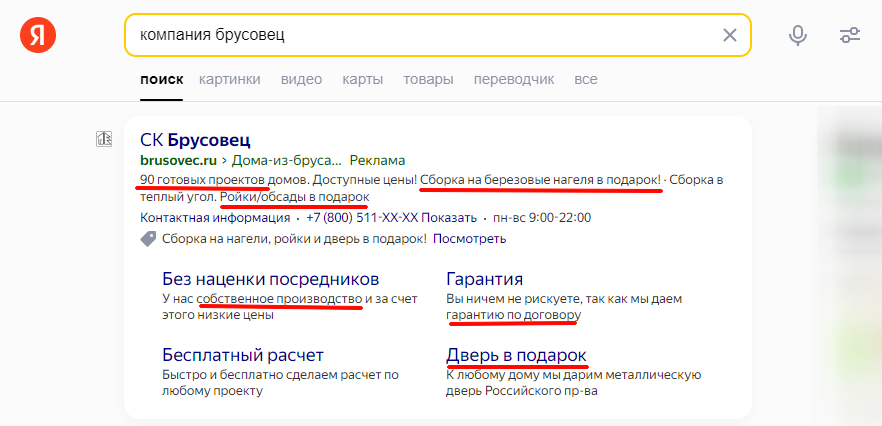Viewport: 882px width, 426px height.
Task: Open the Контактная информация link
Action: pos(215,218)
